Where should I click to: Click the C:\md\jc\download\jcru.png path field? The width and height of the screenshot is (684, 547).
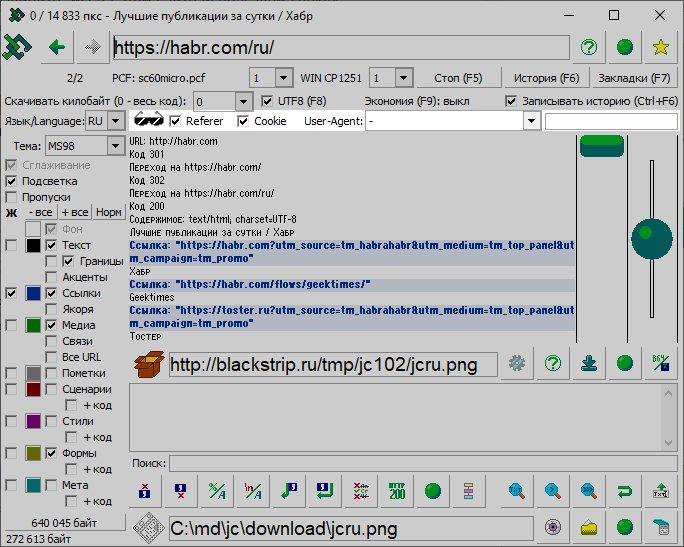tap(351, 528)
